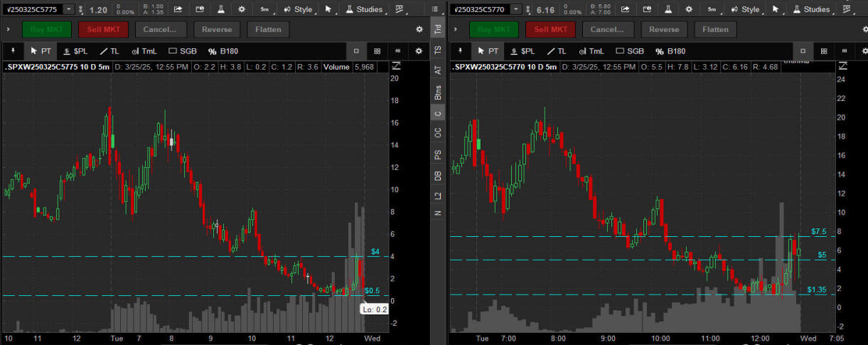This screenshot has height=345, width=868.
Task: Open the flask icon in right chart toolbar
Action: coord(668,9)
